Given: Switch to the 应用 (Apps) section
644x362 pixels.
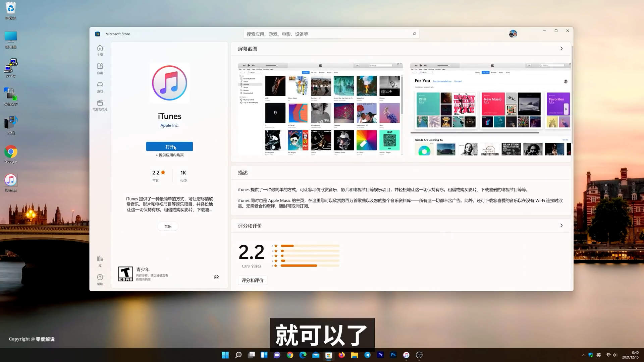Looking at the screenshot, I should pos(100,69).
